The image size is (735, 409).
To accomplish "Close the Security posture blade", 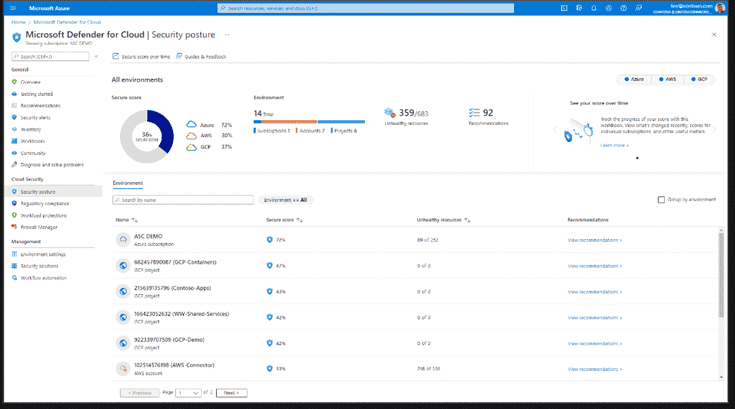I will tap(714, 35).
